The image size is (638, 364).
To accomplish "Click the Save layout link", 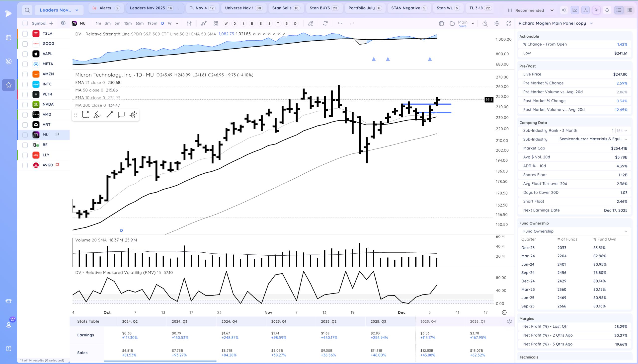I will (463, 26).
